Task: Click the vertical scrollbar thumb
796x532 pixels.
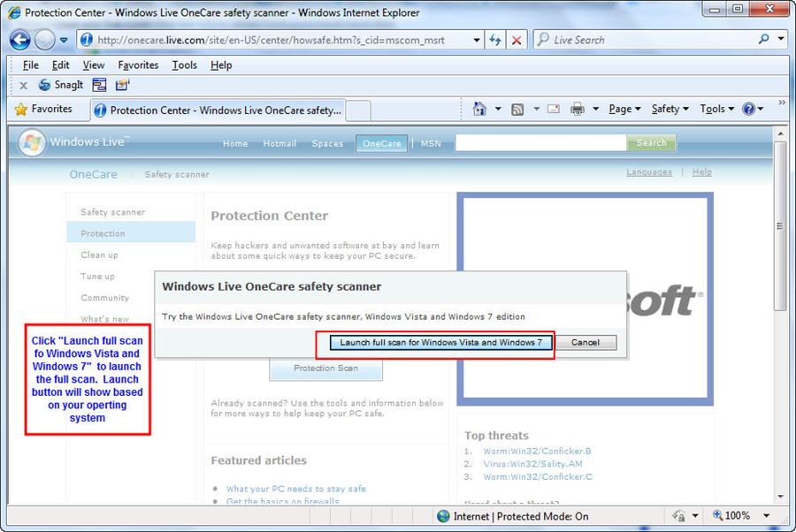Action: click(x=780, y=225)
